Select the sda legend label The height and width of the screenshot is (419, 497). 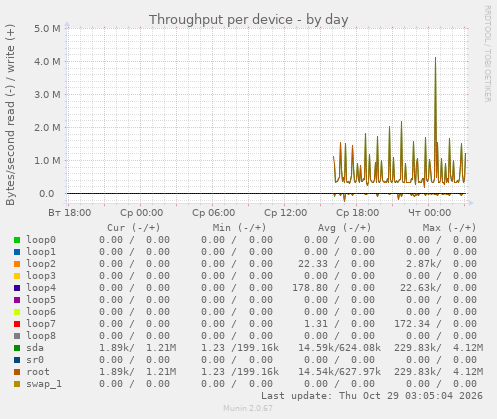pyautogui.click(x=35, y=348)
